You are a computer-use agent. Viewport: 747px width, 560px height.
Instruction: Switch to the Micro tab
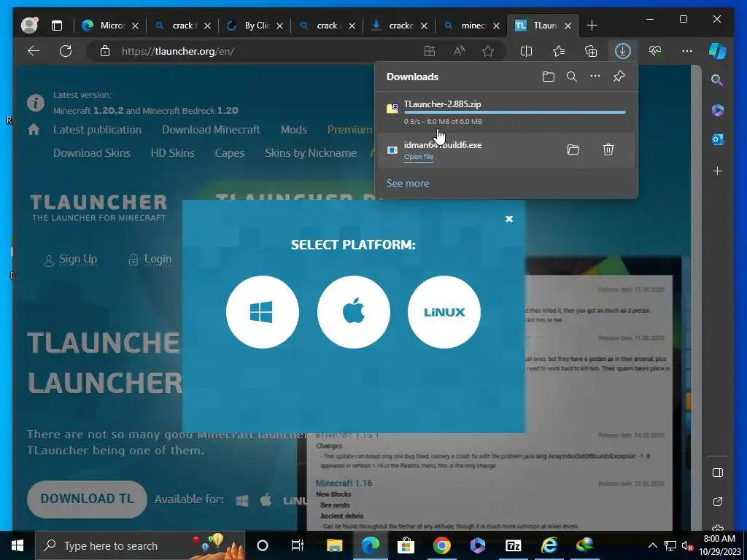[111, 26]
